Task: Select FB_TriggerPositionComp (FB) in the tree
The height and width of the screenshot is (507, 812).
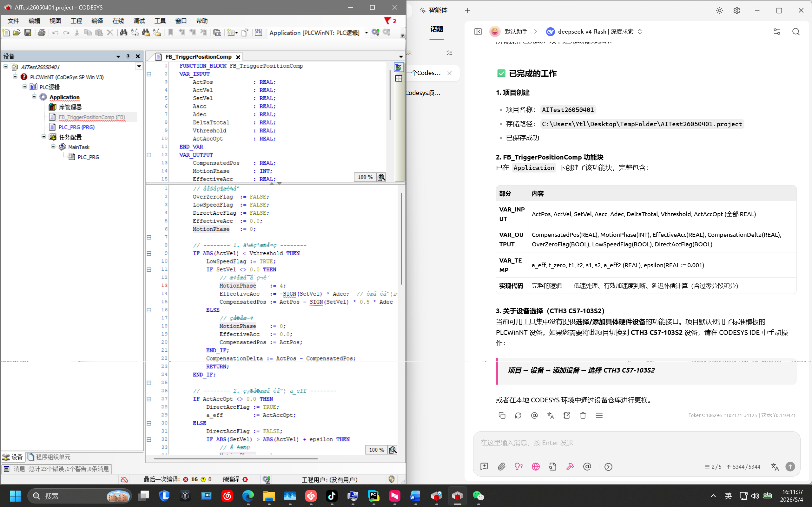Action: pyautogui.click(x=92, y=117)
